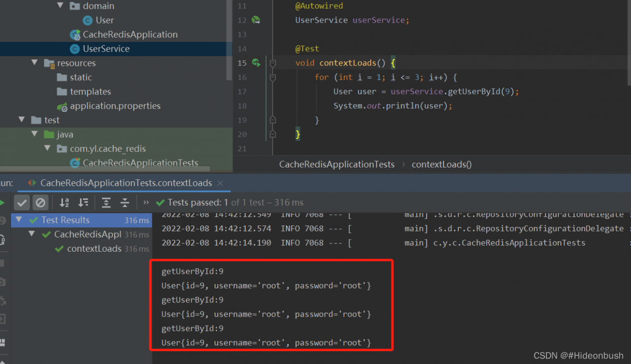
Task: Click the resources folder icon
Action: (49, 63)
